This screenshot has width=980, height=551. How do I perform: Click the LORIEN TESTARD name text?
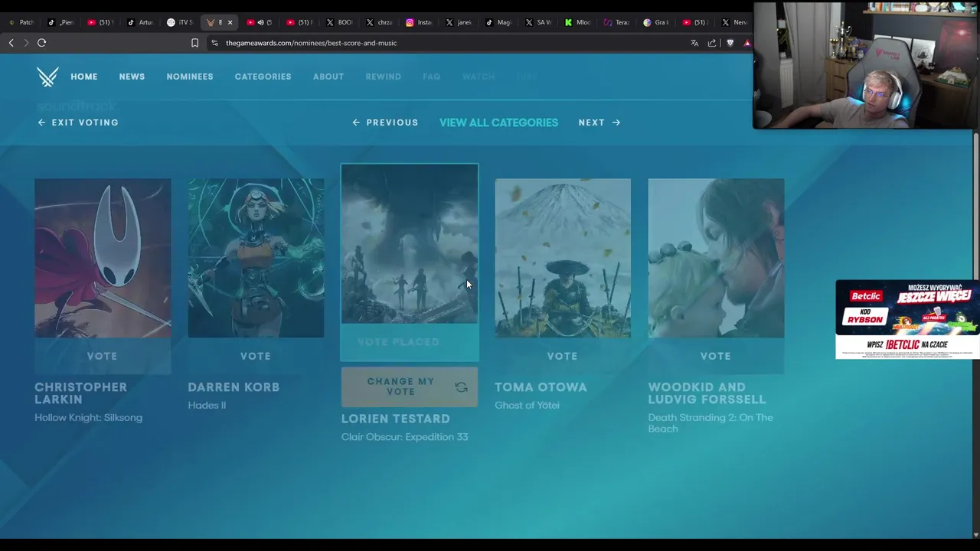396,419
